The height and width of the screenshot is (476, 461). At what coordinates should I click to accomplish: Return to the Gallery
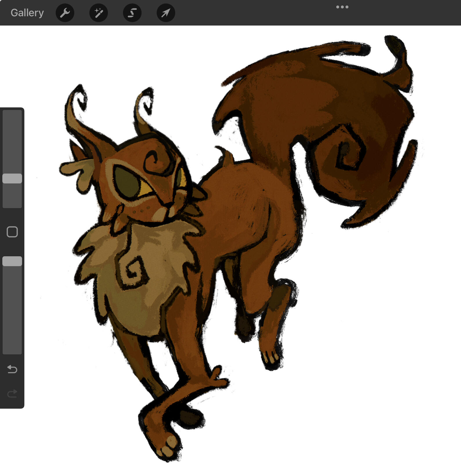(x=27, y=13)
